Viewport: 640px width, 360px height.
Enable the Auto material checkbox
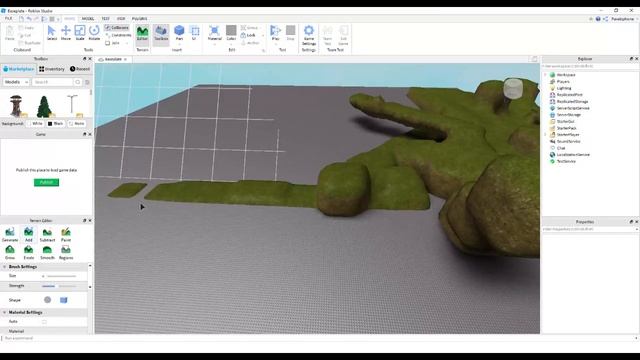(x=44, y=322)
